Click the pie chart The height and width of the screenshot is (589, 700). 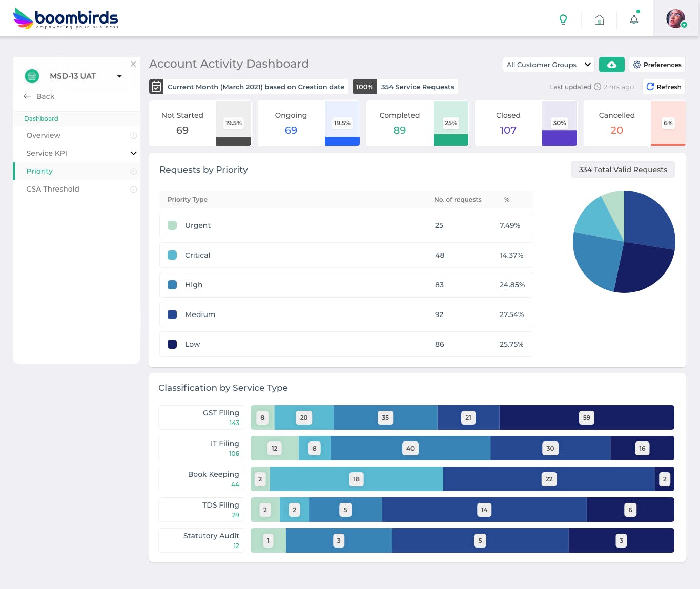[624, 242]
